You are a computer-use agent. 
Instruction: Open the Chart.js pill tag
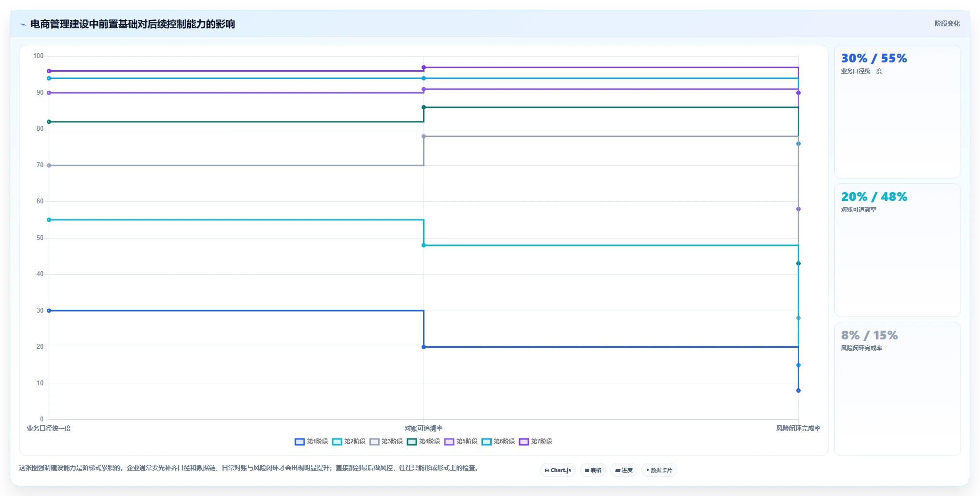(558, 470)
